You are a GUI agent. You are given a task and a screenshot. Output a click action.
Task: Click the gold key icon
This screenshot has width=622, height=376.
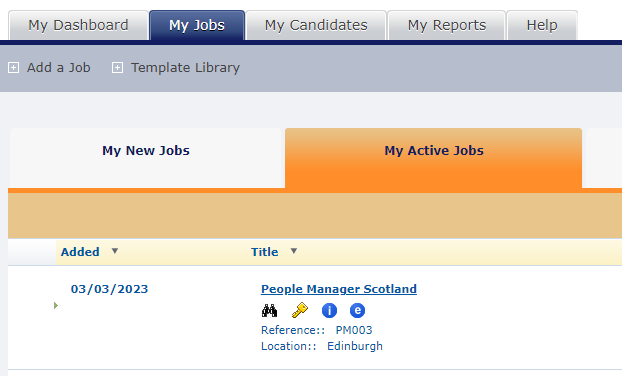[x=299, y=310]
